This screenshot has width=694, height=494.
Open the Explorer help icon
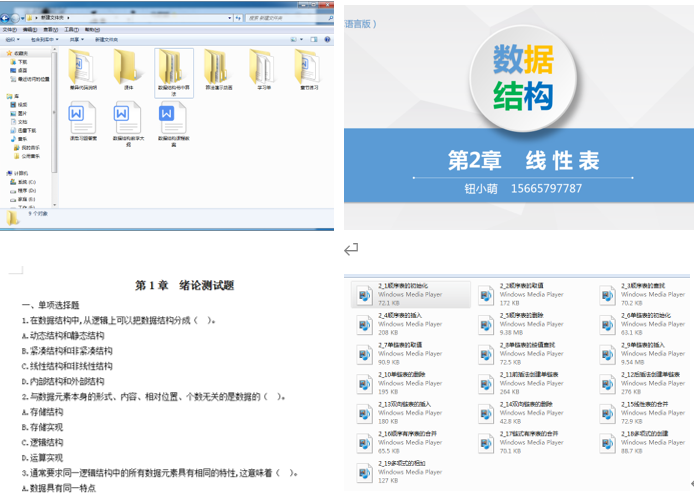[334, 39]
